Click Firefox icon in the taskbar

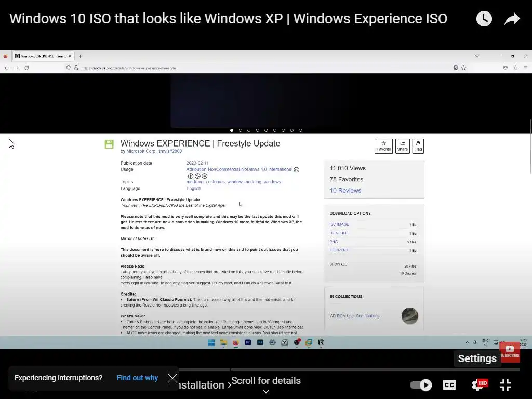(235, 343)
